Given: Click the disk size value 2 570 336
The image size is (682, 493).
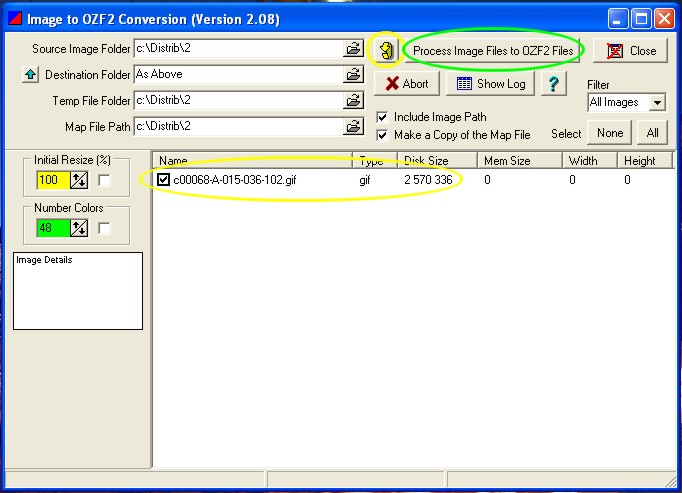Looking at the screenshot, I should click(x=428, y=180).
